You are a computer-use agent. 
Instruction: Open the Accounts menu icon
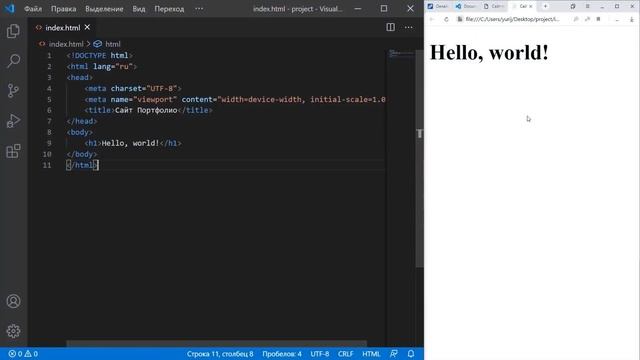coord(13,301)
